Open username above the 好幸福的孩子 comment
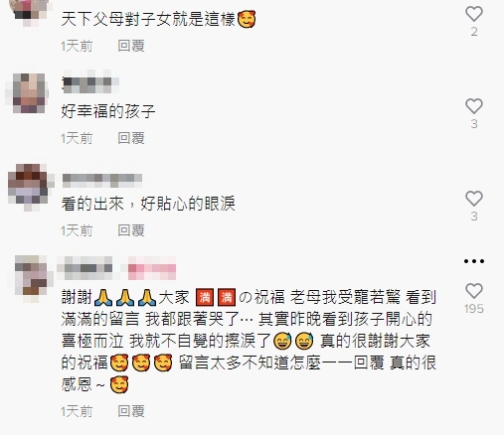 click(x=90, y=82)
